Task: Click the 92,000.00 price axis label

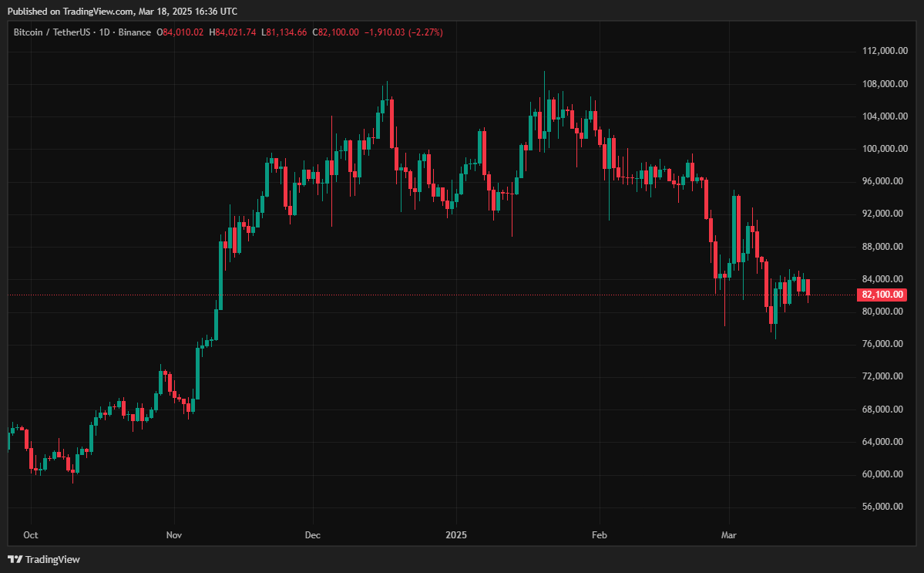Action: tap(882, 214)
